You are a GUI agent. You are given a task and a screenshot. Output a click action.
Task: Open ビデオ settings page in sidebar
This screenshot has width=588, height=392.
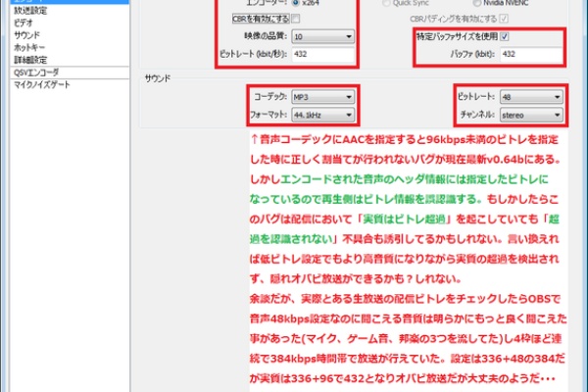[24, 23]
